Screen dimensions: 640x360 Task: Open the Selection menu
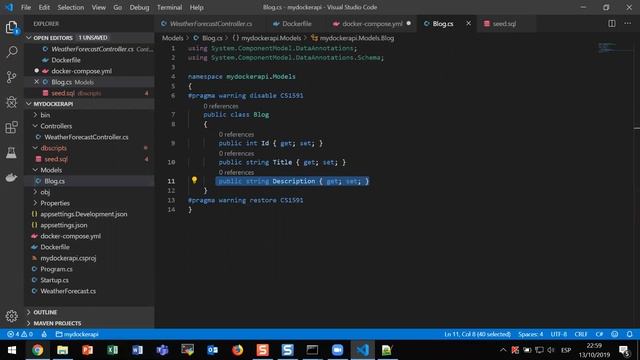71,7
